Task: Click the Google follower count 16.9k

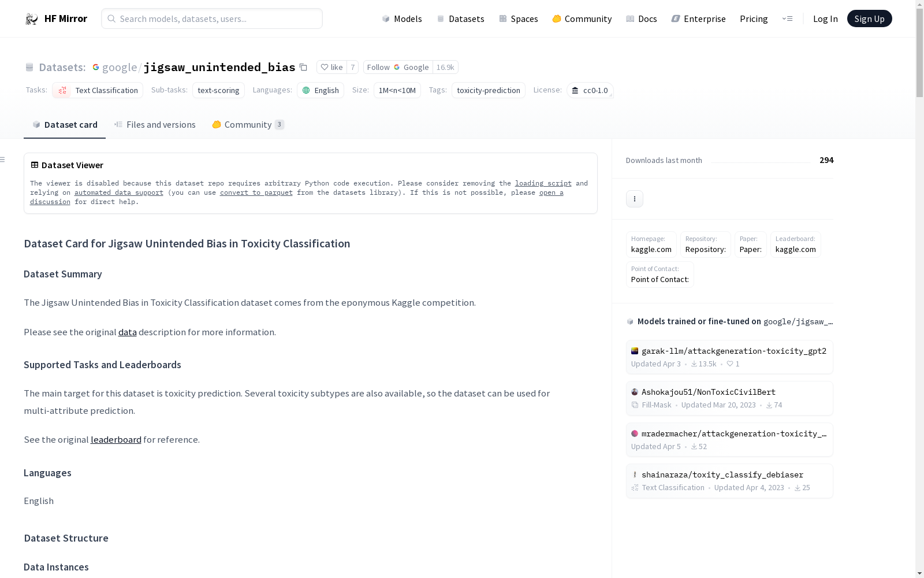Action: (x=445, y=67)
